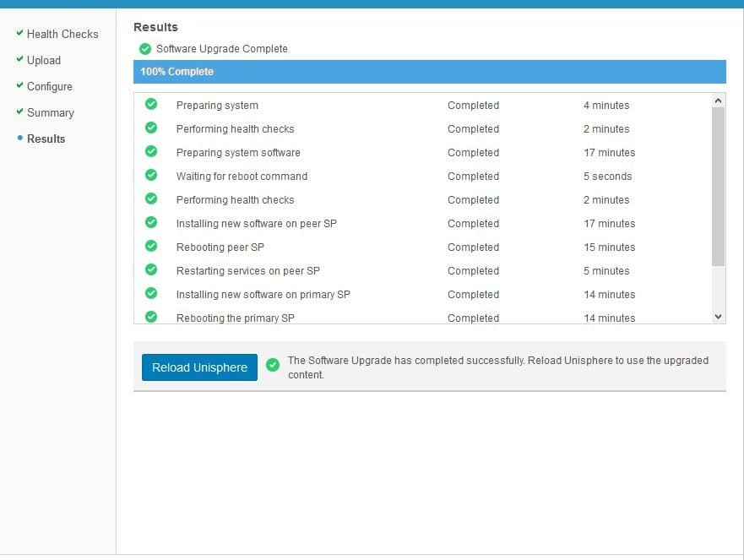
Task: Click status icon for Rebooting peer SP
Action: pos(151,246)
